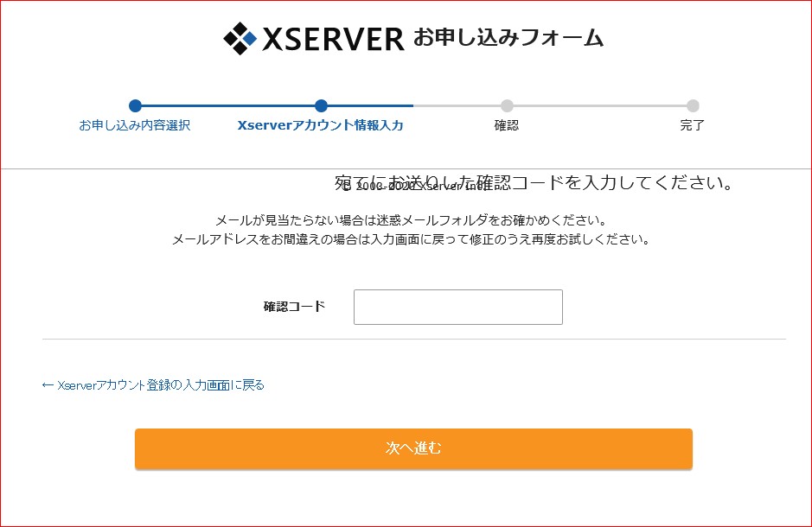The width and height of the screenshot is (812, 527).
Task: Click the 確認コードを入力してください heading
Action: [x=534, y=182]
